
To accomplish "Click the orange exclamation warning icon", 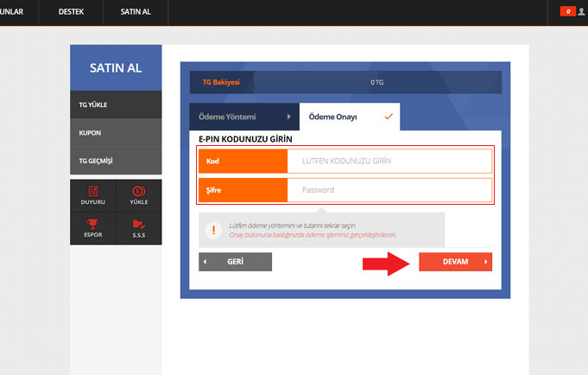I will (212, 230).
